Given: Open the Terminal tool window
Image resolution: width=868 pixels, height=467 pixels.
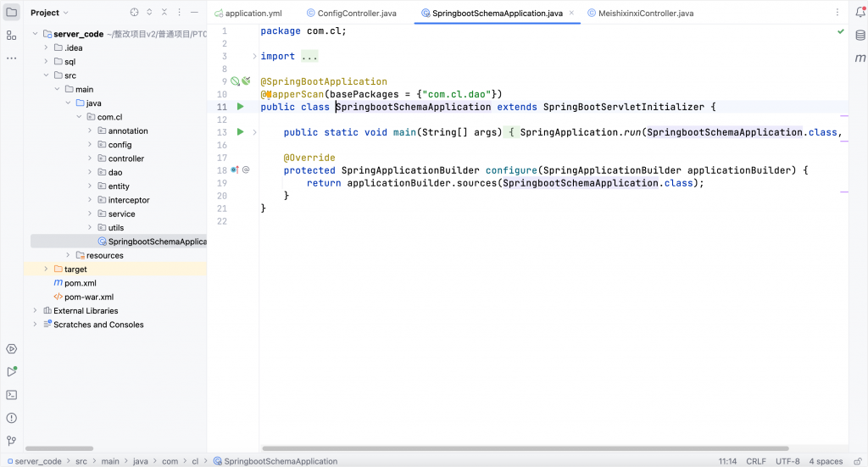Looking at the screenshot, I should point(11,394).
